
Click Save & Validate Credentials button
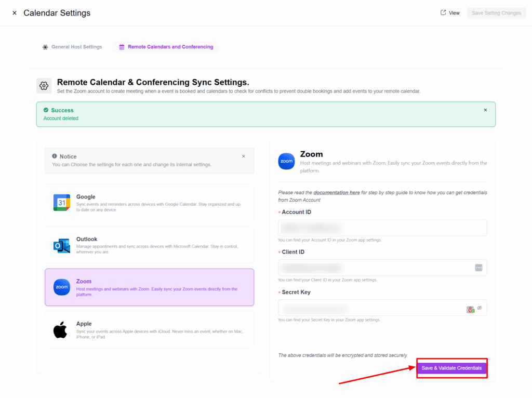pos(451,368)
